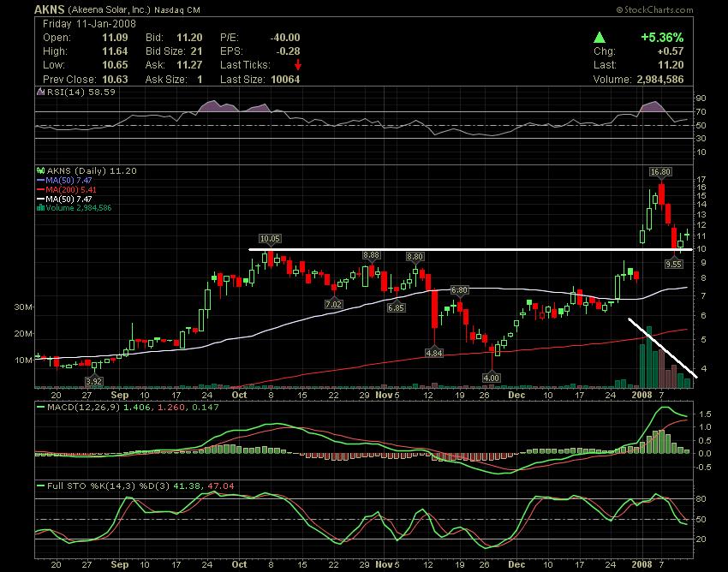Click the 3.92 low price label

pyautogui.click(x=94, y=381)
